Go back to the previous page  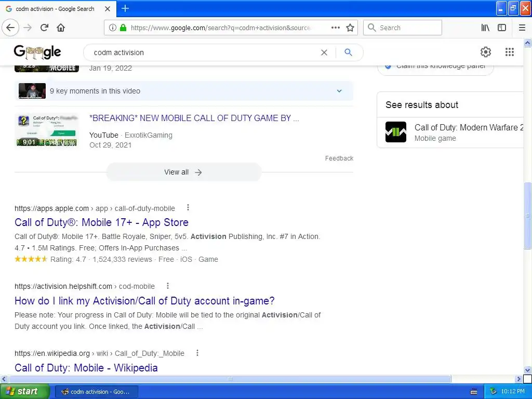pos(10,28)
